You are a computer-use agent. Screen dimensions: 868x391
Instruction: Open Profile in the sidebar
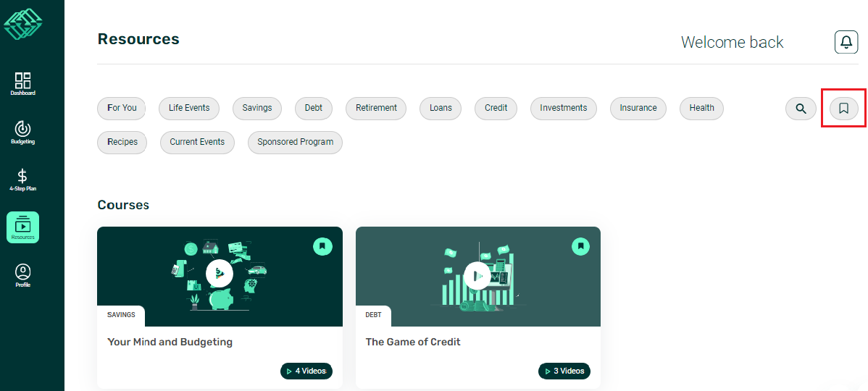pyautogui.click(x=22, y=276)
